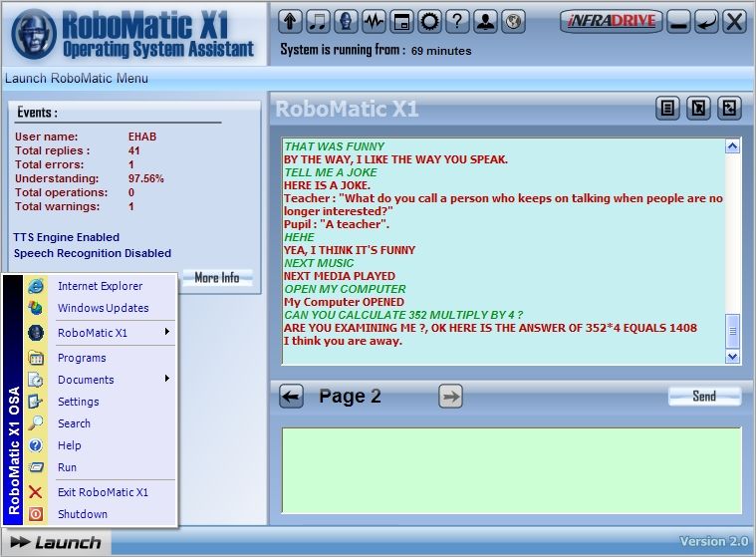Click the Launch button at bottom left
756x557 pixels.
tap(56, 542)
